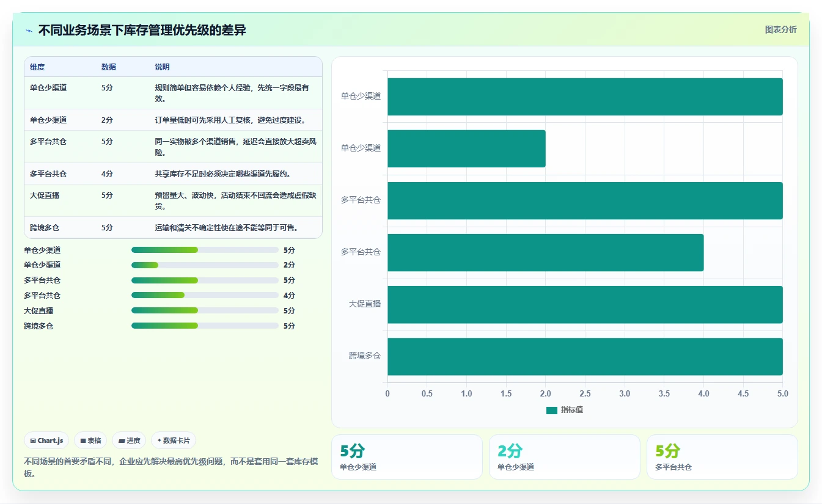Click the 图表分析 label in the header
This screenshot has width=822, height=504.
point(780,29)
